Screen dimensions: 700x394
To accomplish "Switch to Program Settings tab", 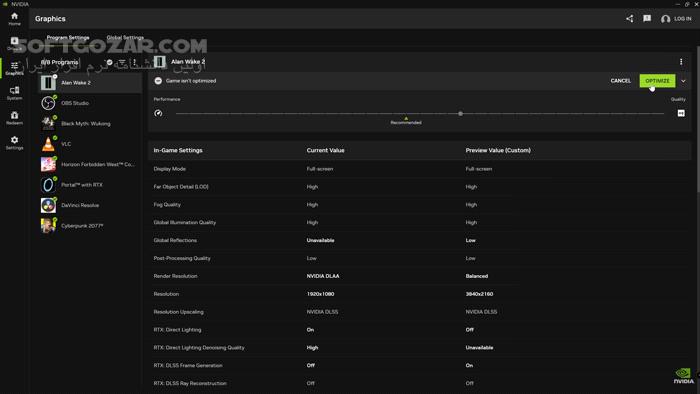I will (68, 37).
